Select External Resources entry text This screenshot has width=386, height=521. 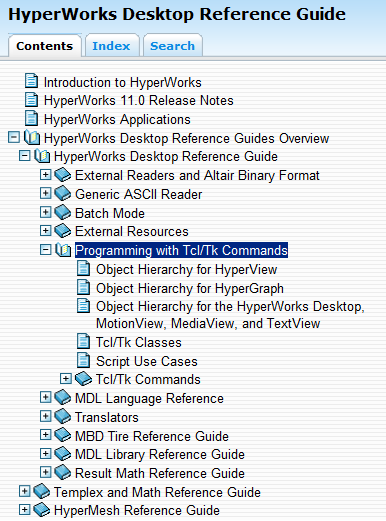coord(132,231)
